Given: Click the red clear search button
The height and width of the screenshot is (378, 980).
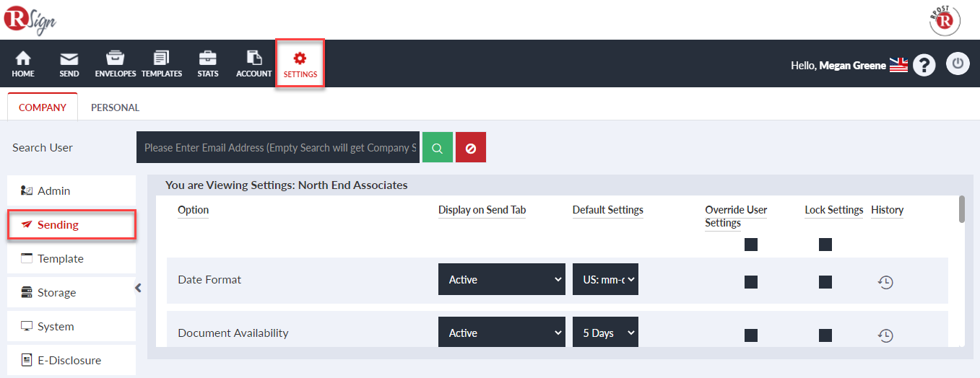Looking at the screenshot, I should (471, 147).
